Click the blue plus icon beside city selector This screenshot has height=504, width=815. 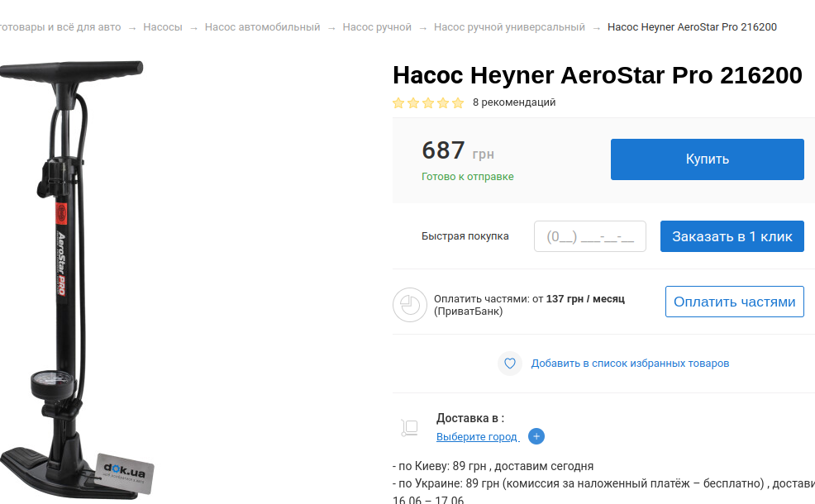[536, 436]
